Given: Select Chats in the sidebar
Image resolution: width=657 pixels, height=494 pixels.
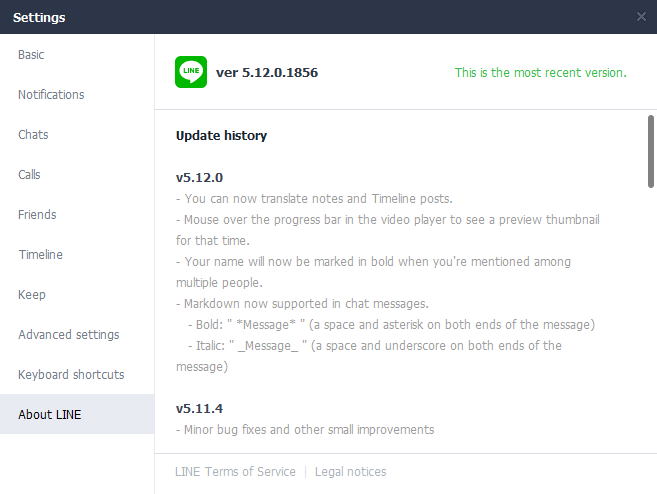Looking at the screenshot, I should pos(33,135).
